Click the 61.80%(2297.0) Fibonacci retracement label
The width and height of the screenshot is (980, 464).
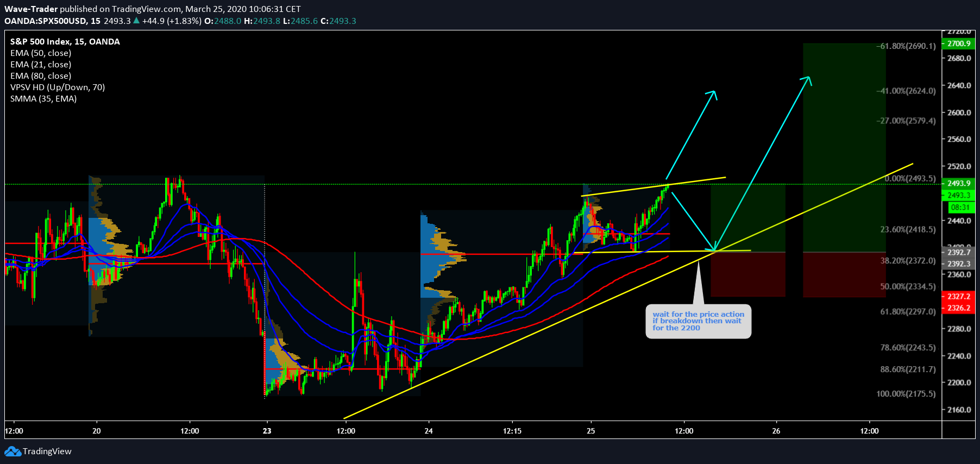908,311
